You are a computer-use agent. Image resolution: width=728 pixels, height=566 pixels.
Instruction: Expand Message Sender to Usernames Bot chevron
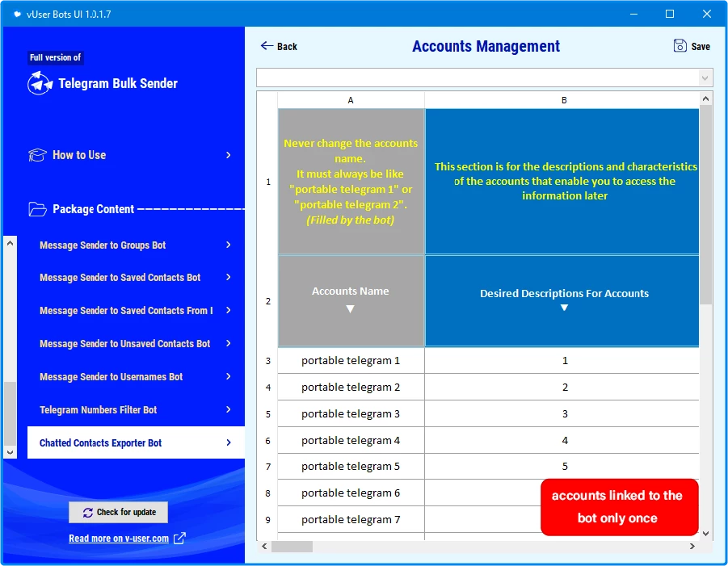[x=228, y=376]
